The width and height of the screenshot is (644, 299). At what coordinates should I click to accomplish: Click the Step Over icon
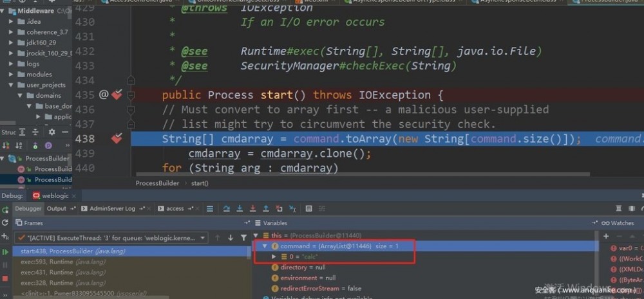point(226,209)
